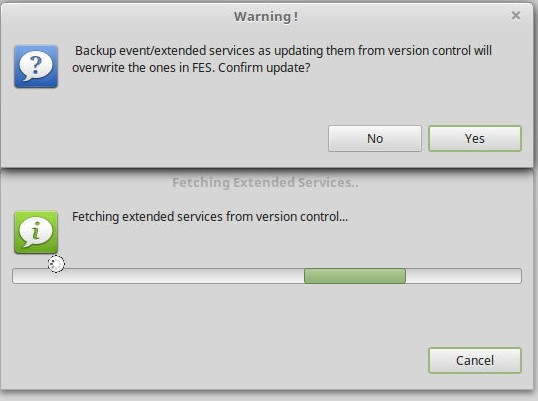Click the green moving progress bar segment
The width and height of the screenshot is (538, 401).
[355, 276]
